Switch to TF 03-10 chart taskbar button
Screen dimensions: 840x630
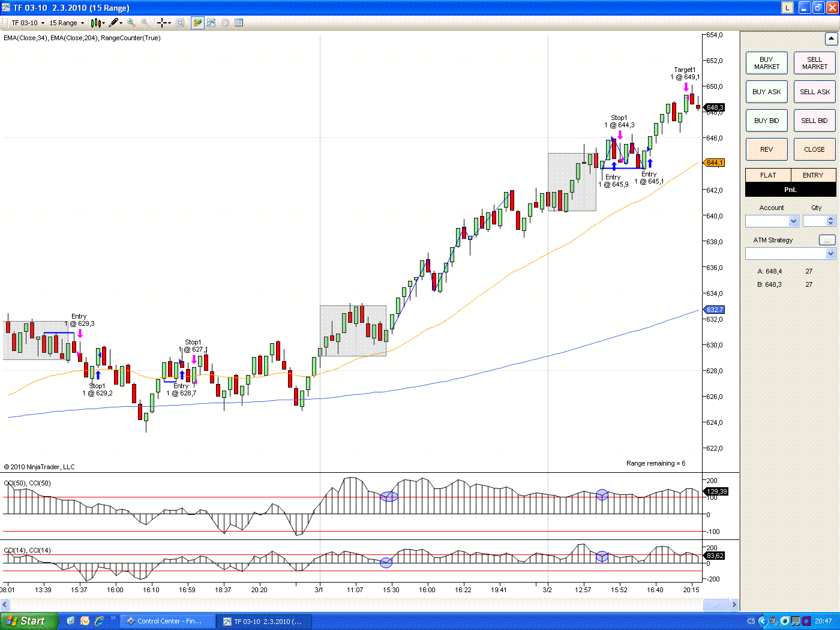point(265,622)
